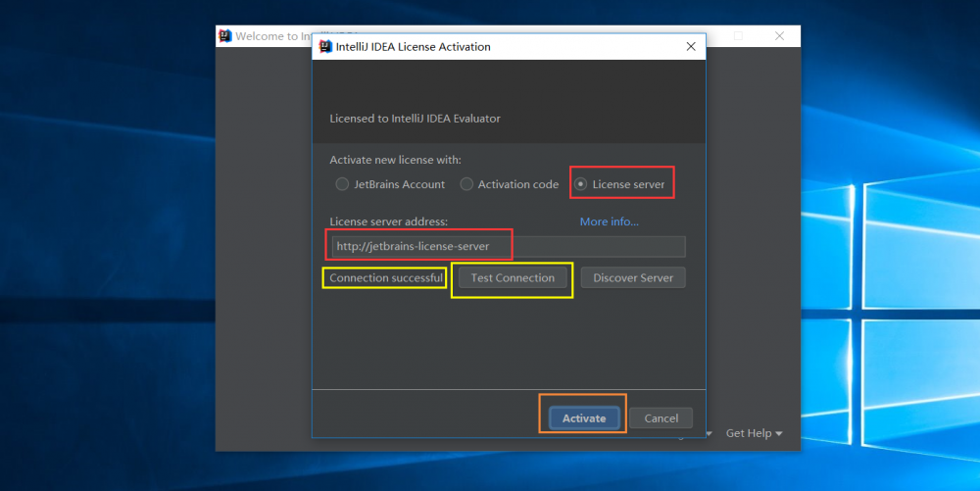The height and width of the screenshot is (491, 980).
Task: Maximize the Welcome window
Action: pyautogui.click(x=738, y=36)
